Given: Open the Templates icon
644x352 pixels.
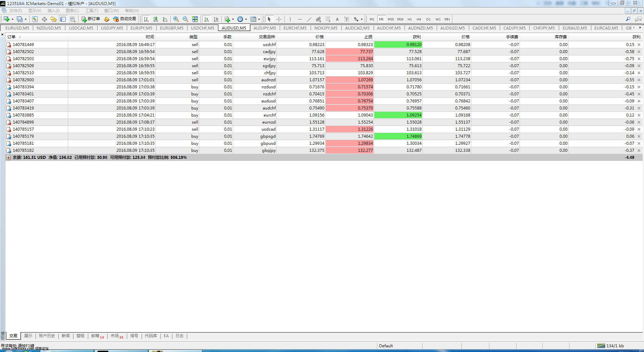Looking at the screenshot, I should (x=254, y=19).
